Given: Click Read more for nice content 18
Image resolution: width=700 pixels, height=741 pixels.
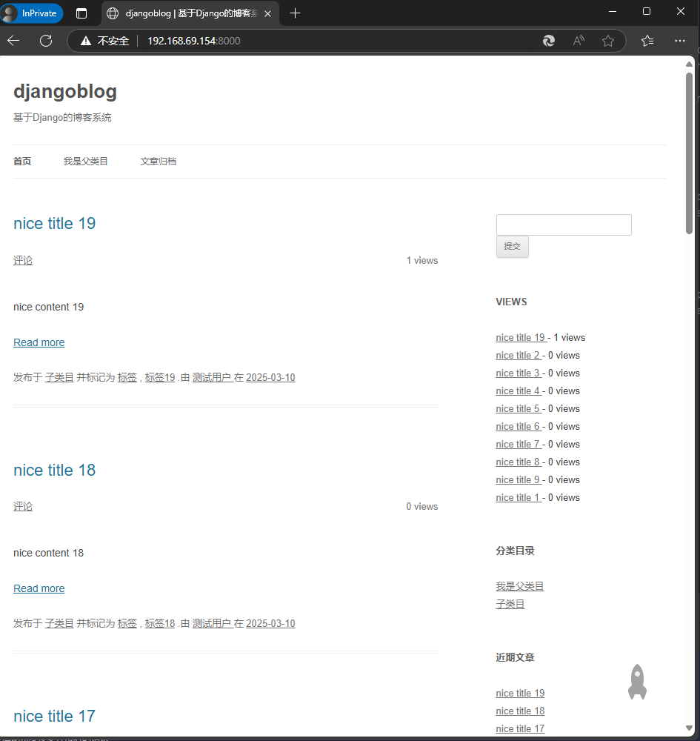Looking at the screenshot, I should point(39,588).
